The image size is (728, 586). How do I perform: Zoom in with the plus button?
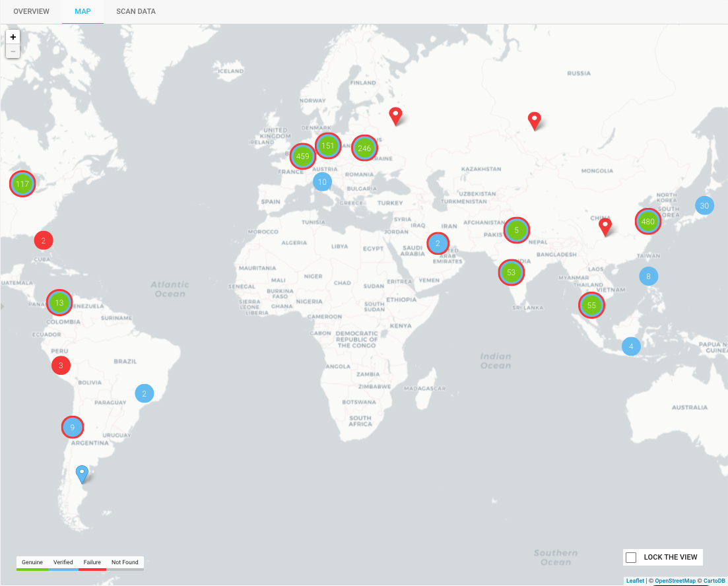pos(13,37)
